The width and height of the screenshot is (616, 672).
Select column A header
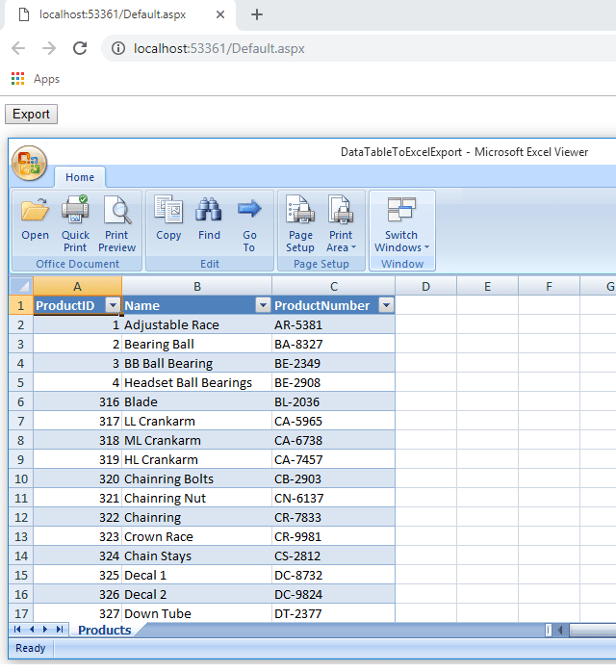tap(78, 286)
